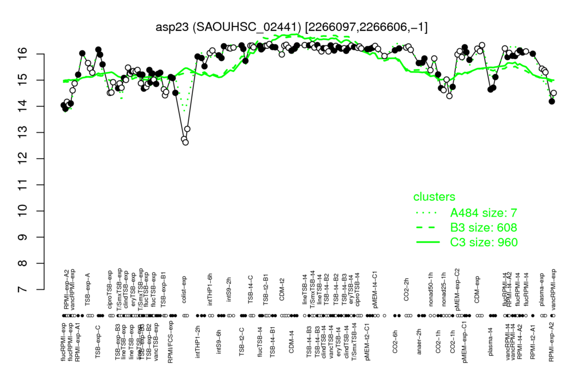Click legend entry 'B3 size: 608'
Screen dimensions: 588x368
(x=483, y=228)
